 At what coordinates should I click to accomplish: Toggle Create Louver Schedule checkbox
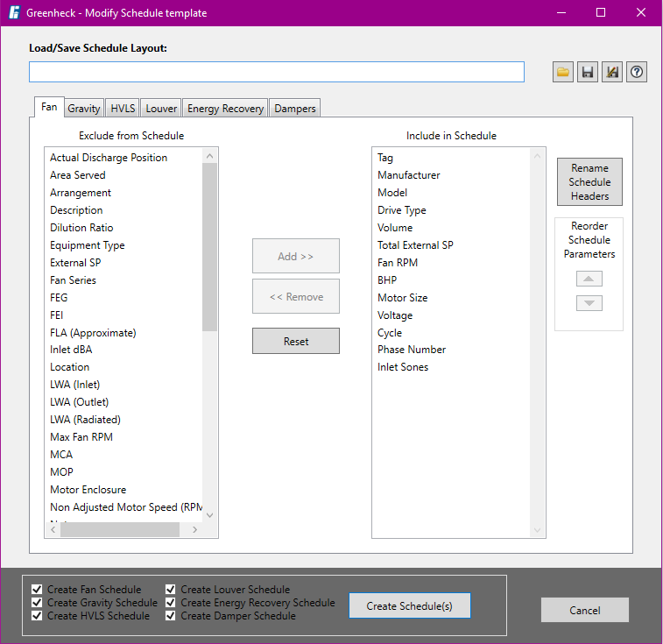coord(171,589)
